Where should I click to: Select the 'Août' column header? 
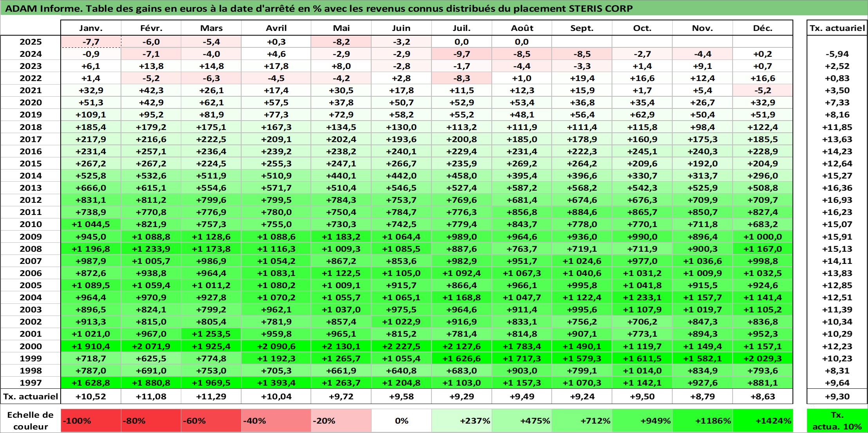[522, 28]
